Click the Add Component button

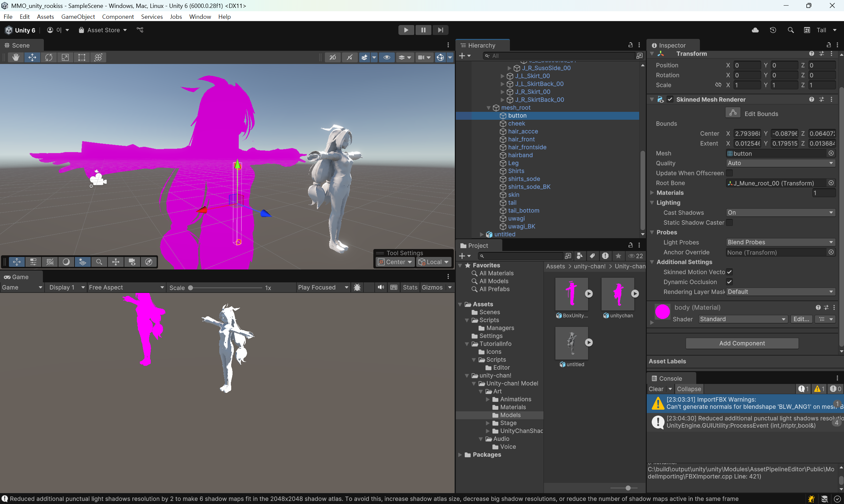pyautogui.click(x=742, y=343)
